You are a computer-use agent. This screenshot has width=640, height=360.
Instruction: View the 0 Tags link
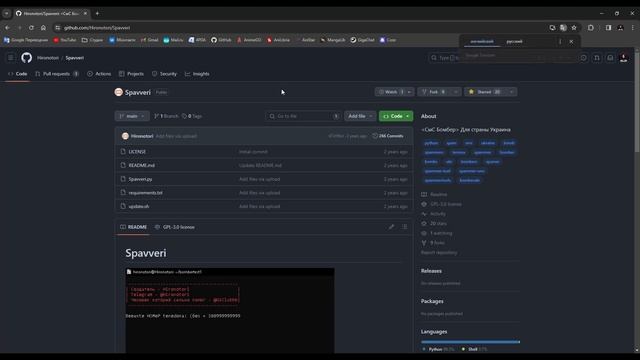click(x=192, y=116)
